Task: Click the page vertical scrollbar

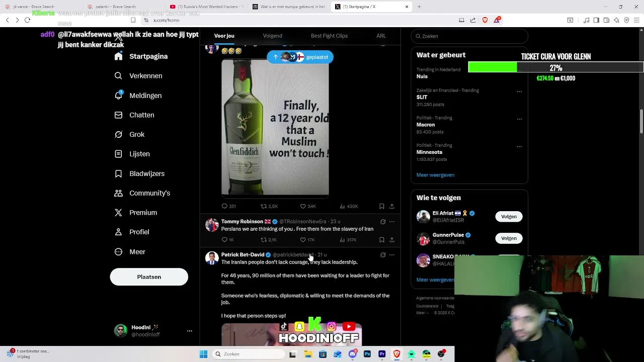Action: point(641,122)
